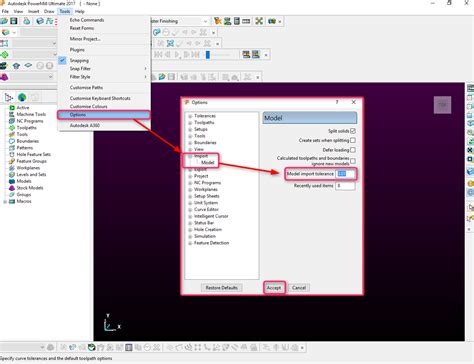Select Options in the Tools menu
The height and width of the screenshot is (364, 474).
pos(103,115)
